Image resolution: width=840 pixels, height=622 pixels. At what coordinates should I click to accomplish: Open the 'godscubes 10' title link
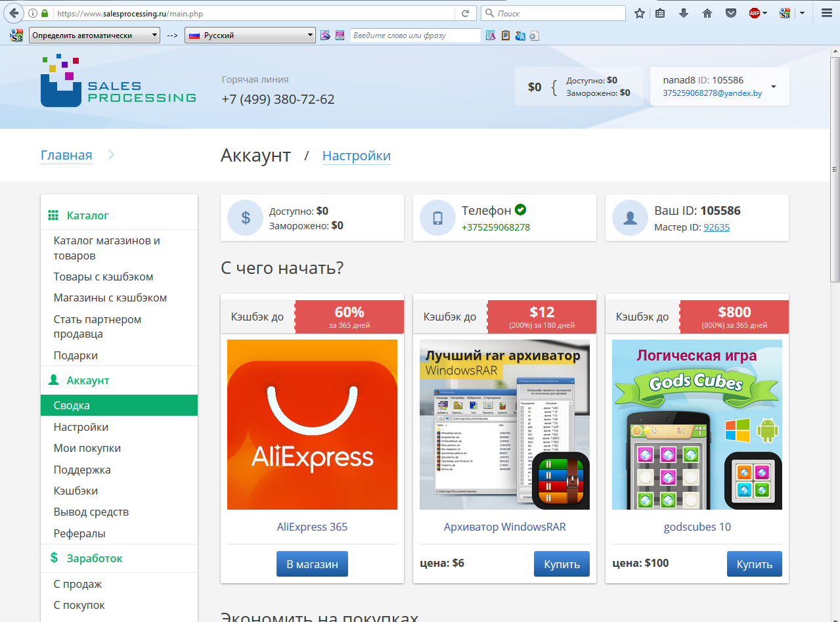tap(697, 527)
